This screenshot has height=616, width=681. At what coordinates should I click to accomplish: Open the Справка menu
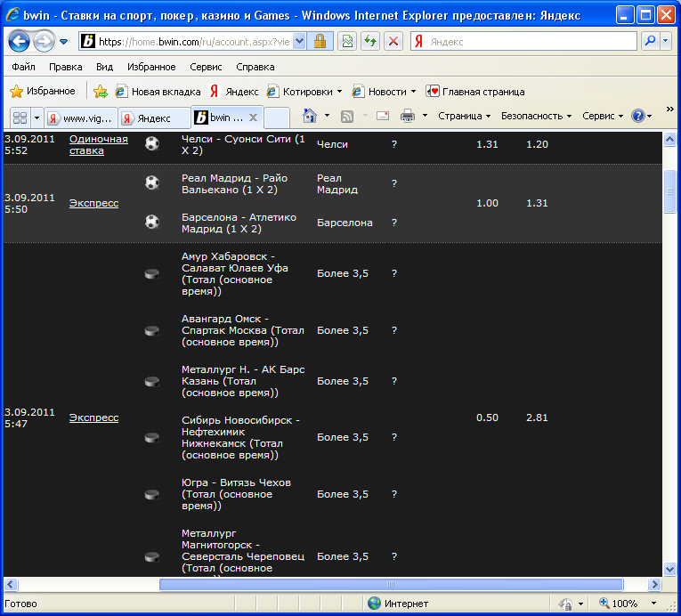point(255,67)
